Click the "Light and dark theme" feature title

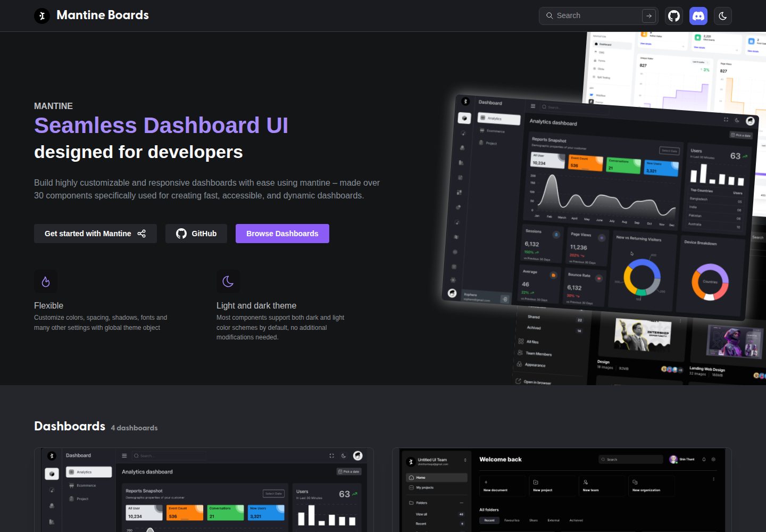pos(256,305)
